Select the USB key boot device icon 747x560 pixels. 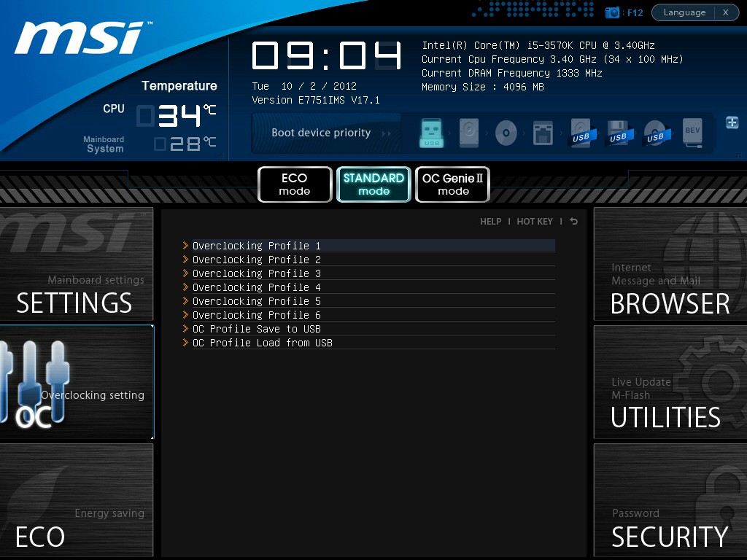click(432, 133)
